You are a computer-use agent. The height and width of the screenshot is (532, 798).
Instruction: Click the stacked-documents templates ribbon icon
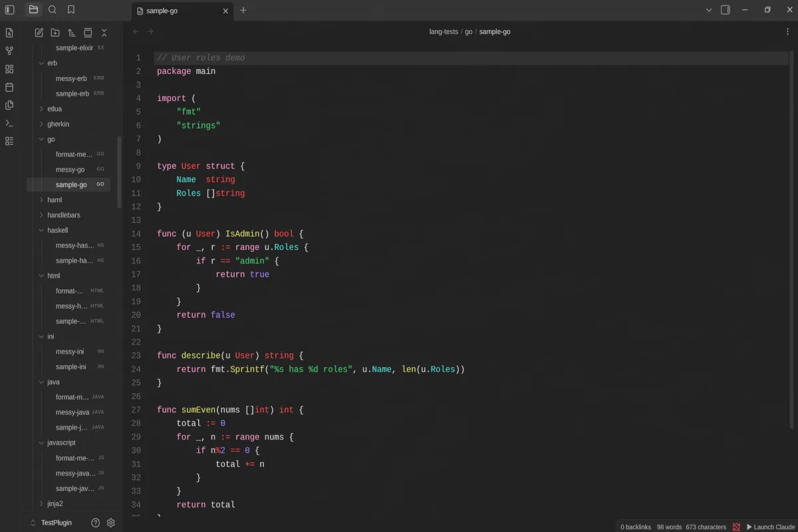point(9,105)
